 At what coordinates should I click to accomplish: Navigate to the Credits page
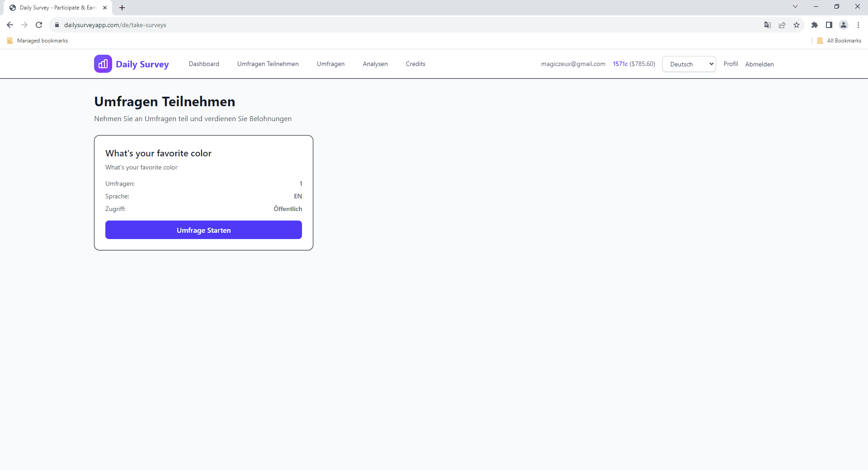pos(415,64)
